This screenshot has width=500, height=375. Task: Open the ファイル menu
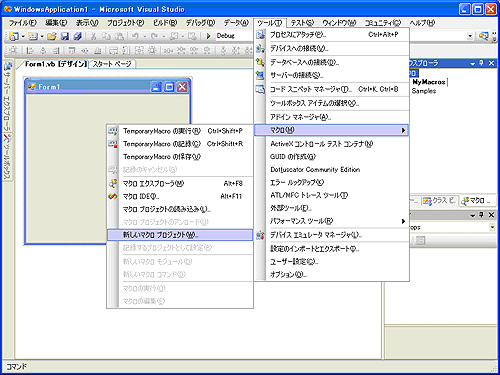click(22, 23)
